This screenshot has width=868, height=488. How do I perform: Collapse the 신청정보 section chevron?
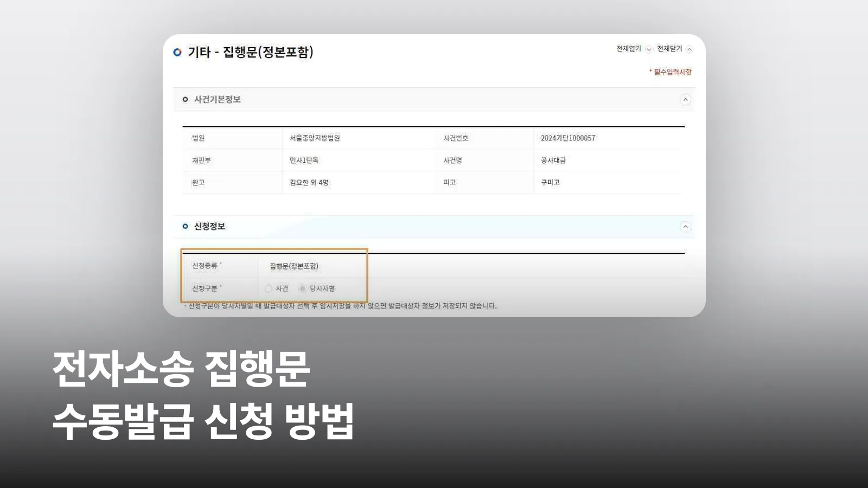(685, 227)
